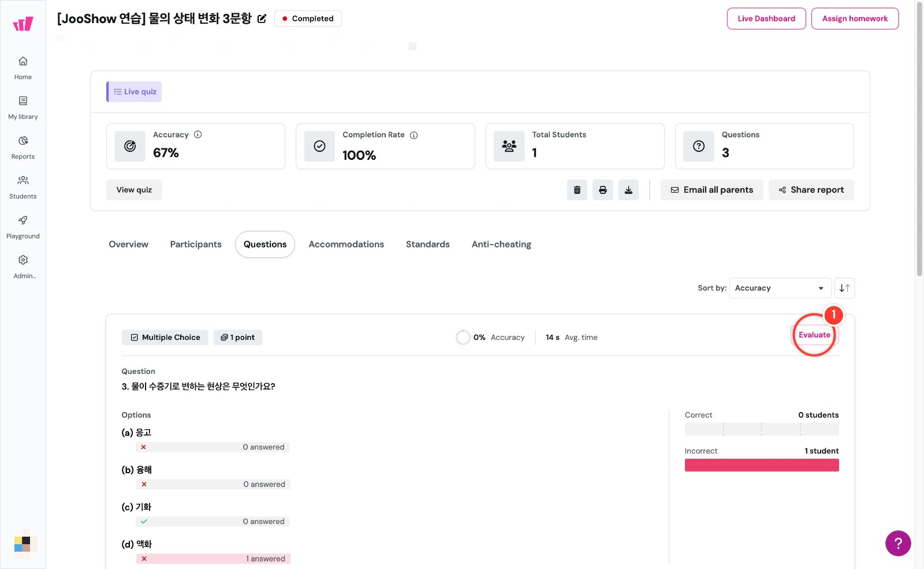The width and height of the screenshot is (924, 569).
Task: Click the page vertical scrollbar
Action: [x=919, y=138]
